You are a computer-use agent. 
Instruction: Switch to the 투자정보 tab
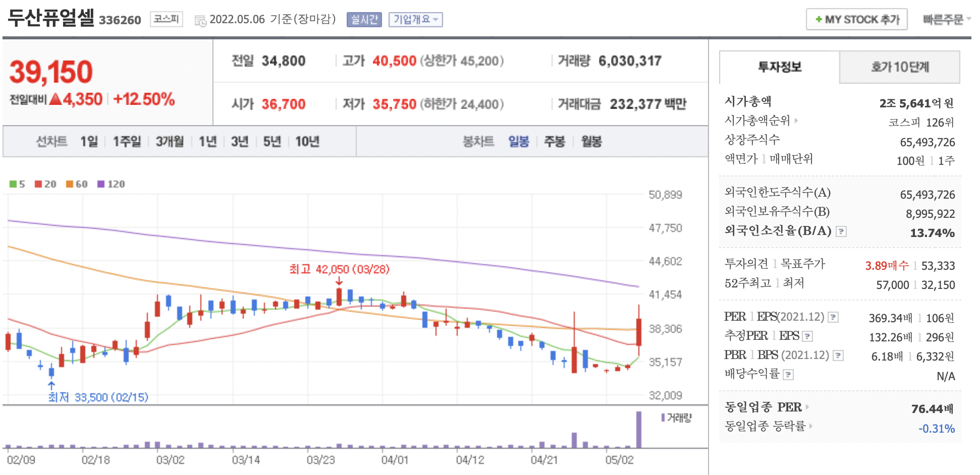coord(780,67)
